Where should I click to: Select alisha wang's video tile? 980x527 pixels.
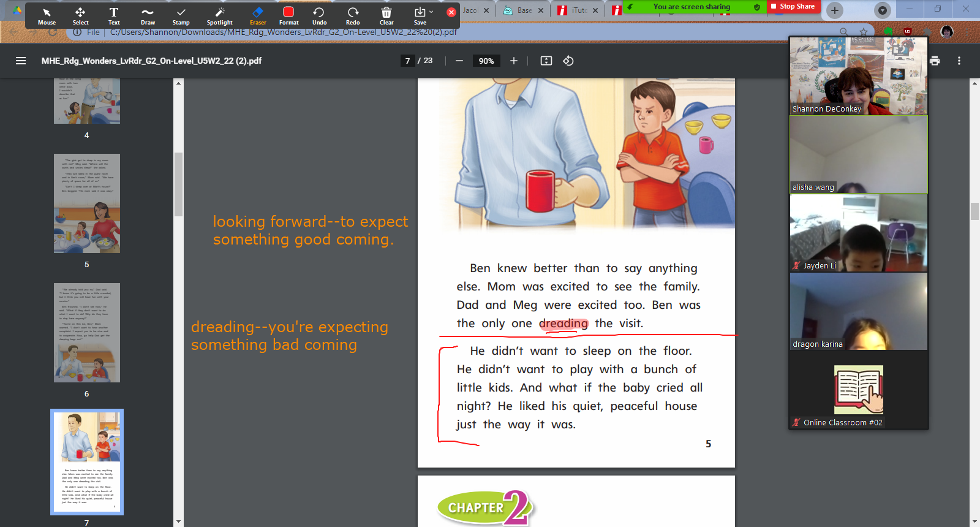click(x=859, y=154)
